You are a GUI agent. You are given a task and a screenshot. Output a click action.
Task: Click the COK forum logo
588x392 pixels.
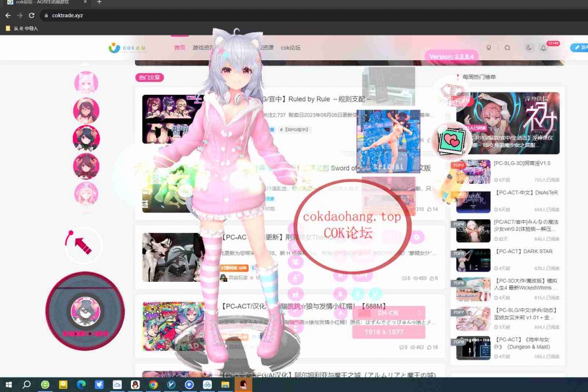tap(127, 48)
